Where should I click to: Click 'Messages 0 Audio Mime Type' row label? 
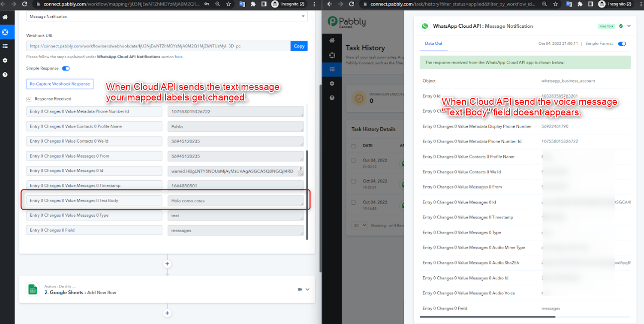point(473,247)
